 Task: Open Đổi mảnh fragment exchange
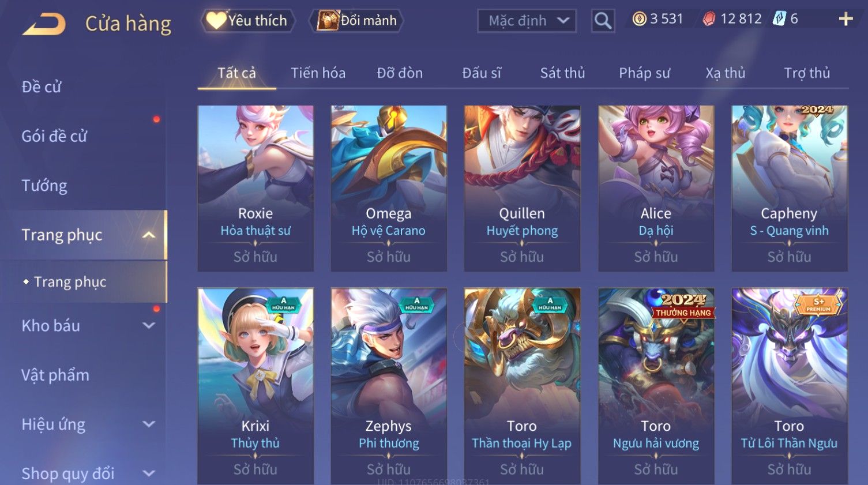click(356, 21)
